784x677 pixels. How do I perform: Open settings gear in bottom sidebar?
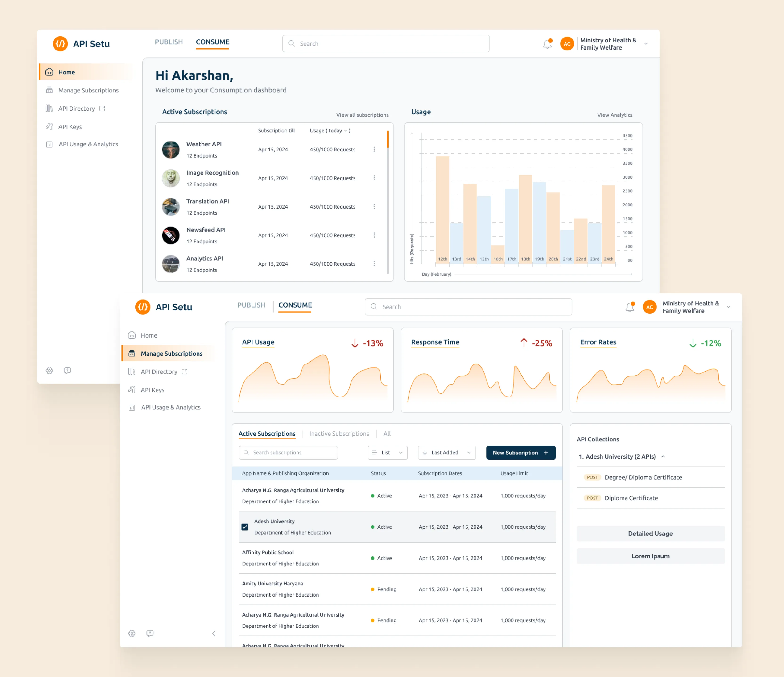(132, 633)
